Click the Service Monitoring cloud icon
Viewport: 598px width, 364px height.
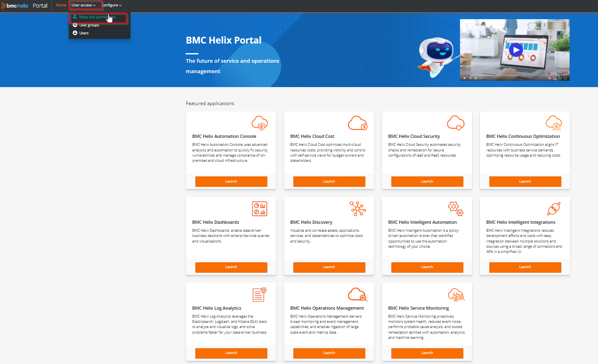pos(456,295)
